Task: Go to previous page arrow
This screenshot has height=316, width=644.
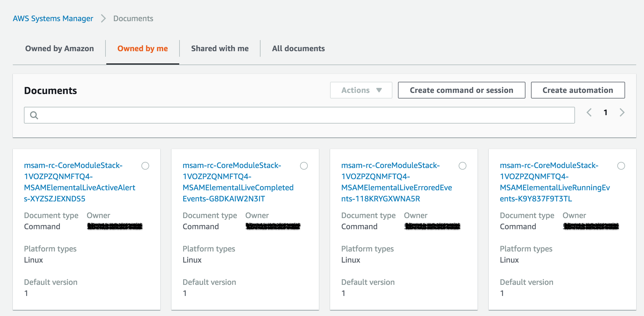Action: 589,113
